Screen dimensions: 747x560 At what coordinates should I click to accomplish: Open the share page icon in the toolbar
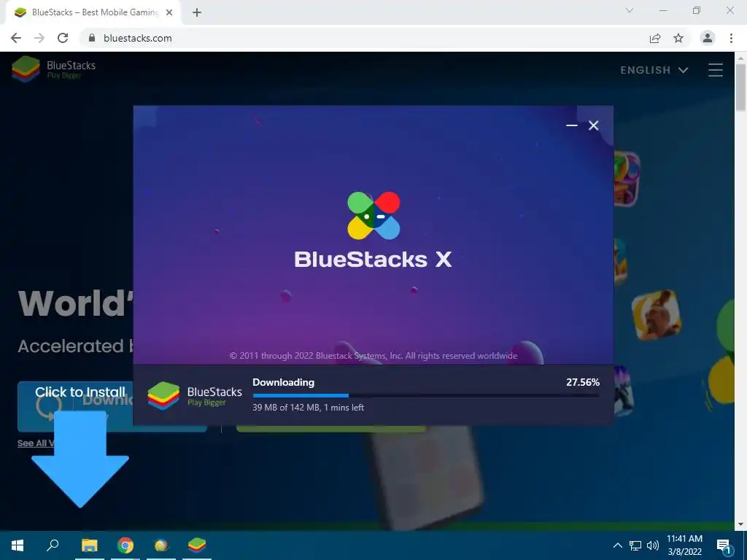655,38
